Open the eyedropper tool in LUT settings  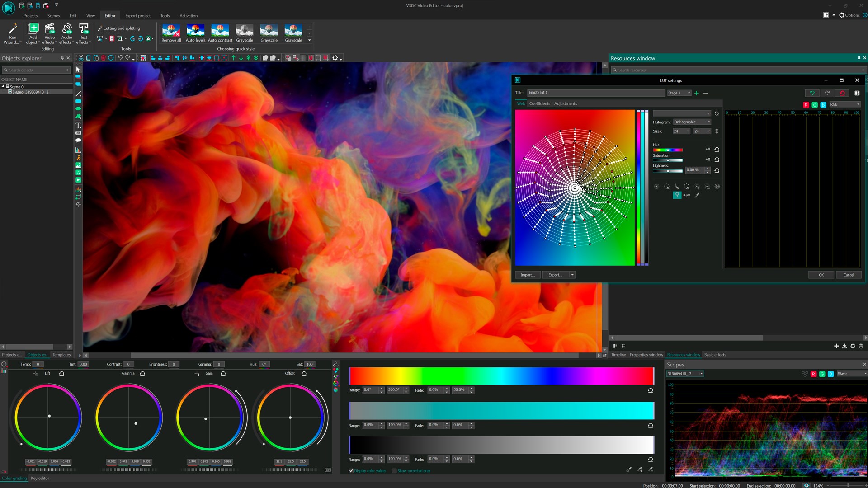[697, 195]
